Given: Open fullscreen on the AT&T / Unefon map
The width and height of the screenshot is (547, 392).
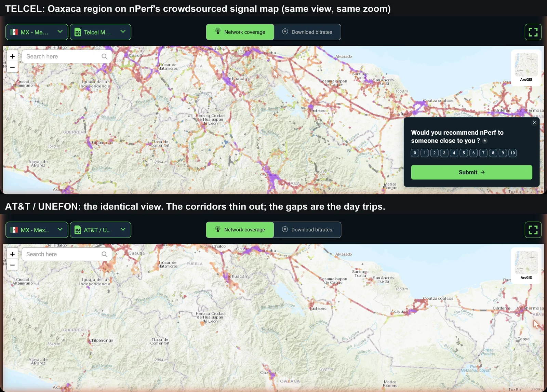Looking at the screenshot, I should click(x=533, y=230).
